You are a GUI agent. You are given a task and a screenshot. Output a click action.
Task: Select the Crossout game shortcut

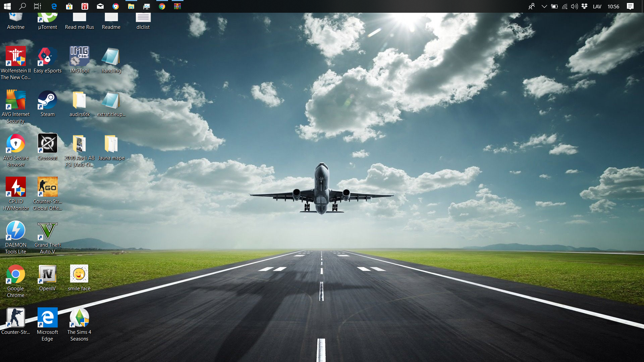[x=47, y=147]
